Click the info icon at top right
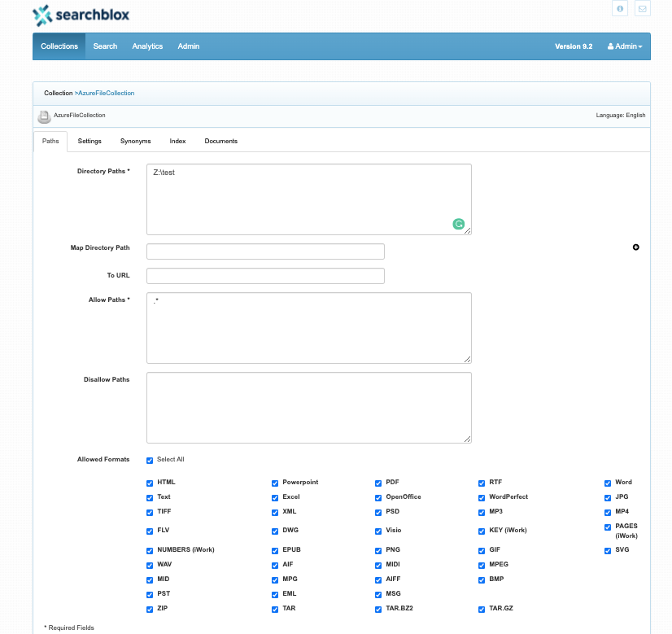 [x=620, y=9]
